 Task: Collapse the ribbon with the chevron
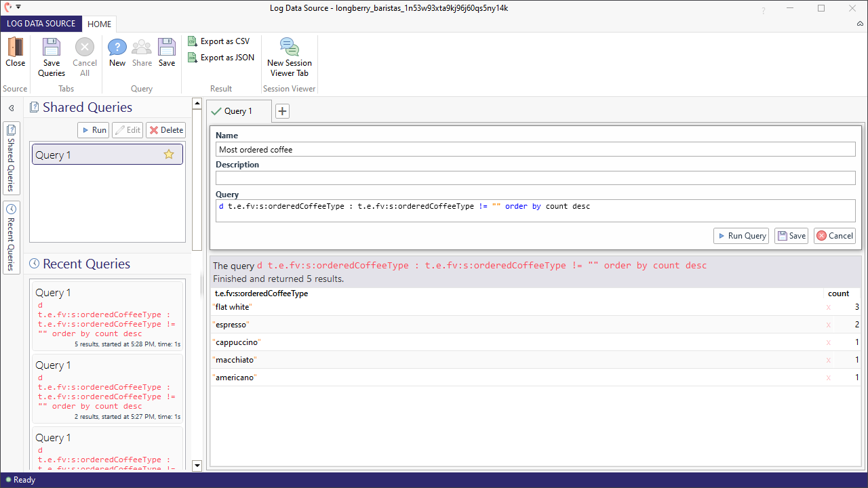(860, 24)
